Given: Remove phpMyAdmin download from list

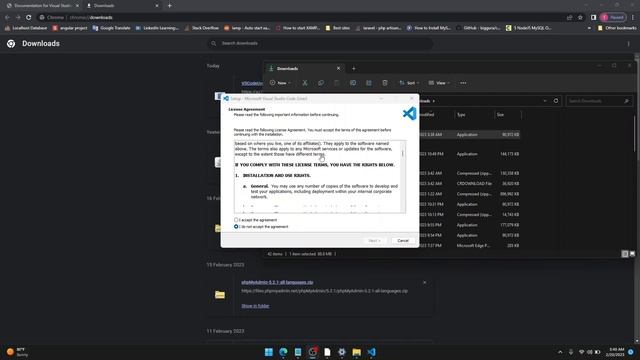Looking at the screenshot, I should tap(424, 282).
